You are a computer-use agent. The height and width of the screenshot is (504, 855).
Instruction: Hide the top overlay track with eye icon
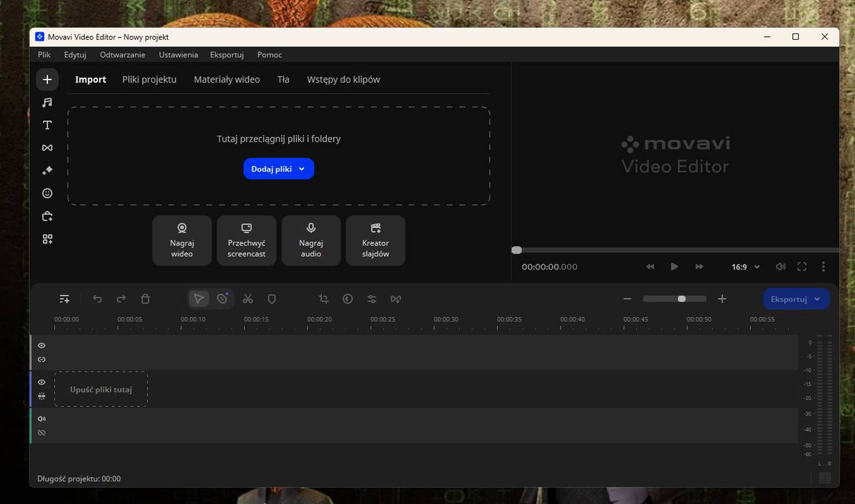[41, 346]
